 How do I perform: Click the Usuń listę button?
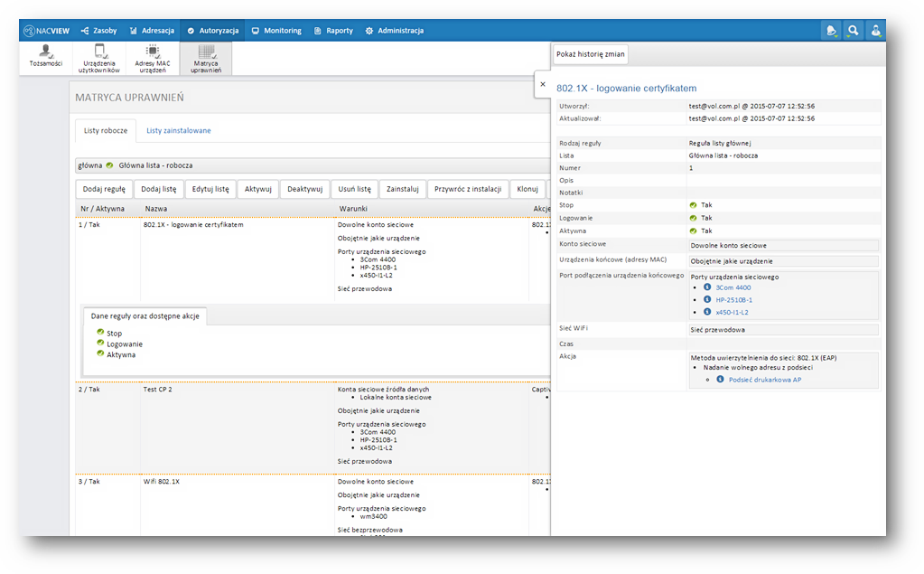coord(355,189)
